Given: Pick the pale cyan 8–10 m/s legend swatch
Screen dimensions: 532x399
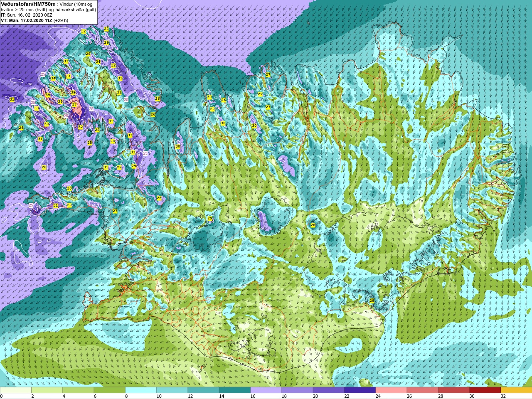Looking at the screenshot, I should [141, 390].
